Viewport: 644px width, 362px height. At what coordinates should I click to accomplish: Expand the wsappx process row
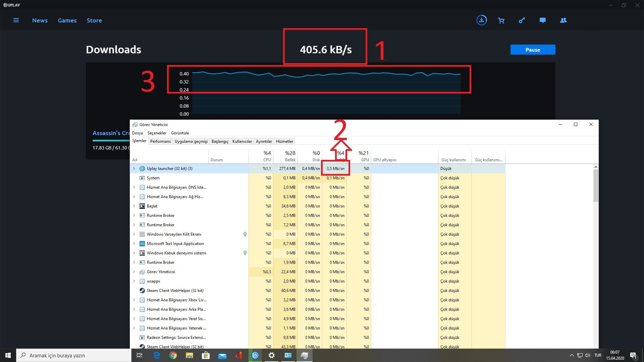[x=134, y=281]
